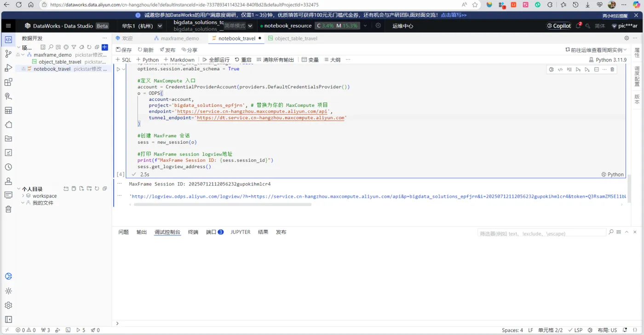644x335 pixels.
Task: Click the delete cell trash icon in the cell toolbar
Action: (612, 69)
